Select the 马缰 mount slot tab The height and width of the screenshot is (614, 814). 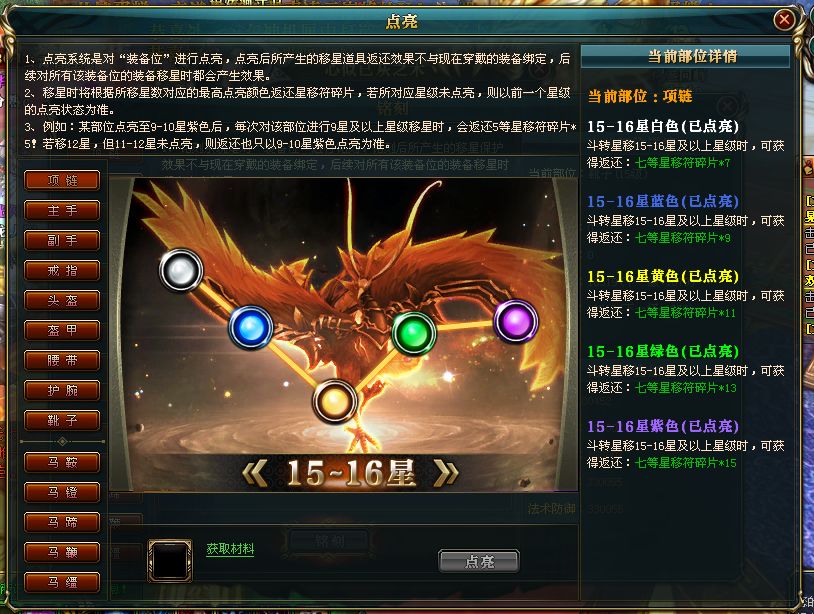coord(62,582)
